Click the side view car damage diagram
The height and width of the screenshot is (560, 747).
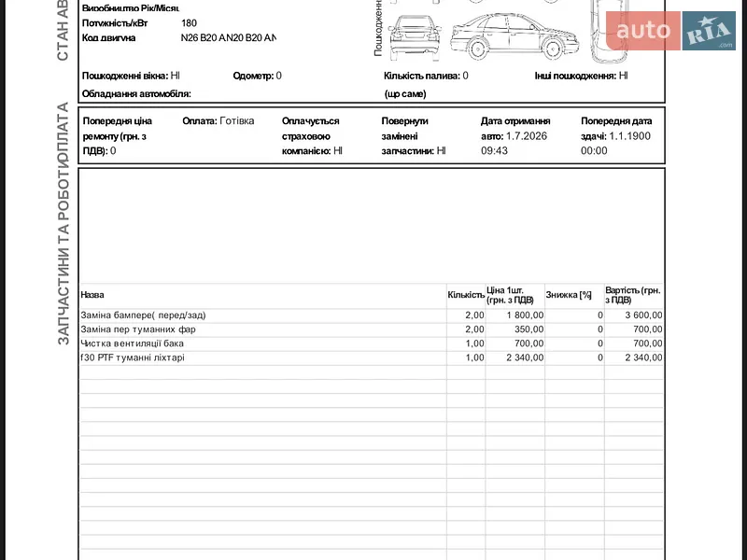tap(514, 35)
